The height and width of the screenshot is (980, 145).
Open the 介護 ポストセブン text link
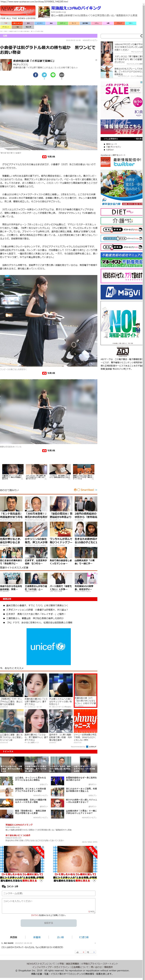tap(114, 147)
